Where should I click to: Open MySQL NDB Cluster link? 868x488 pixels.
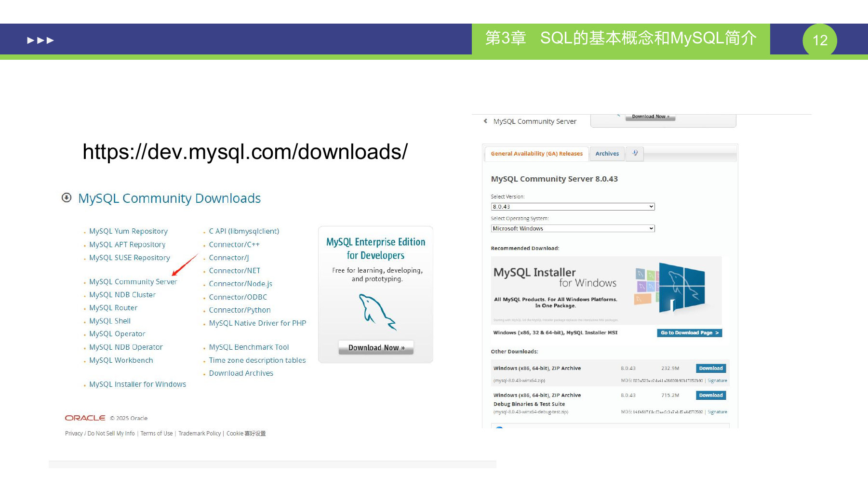(122, 295)
